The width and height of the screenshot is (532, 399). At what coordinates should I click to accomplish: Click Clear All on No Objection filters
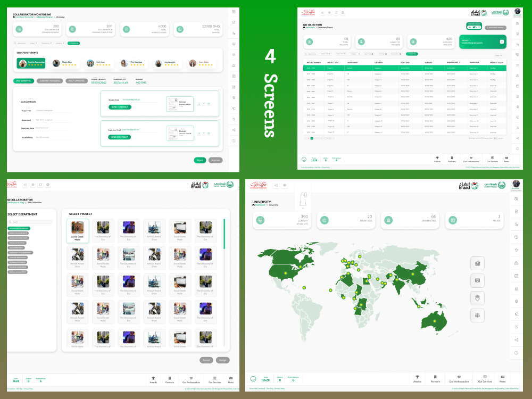coord(412,54)
